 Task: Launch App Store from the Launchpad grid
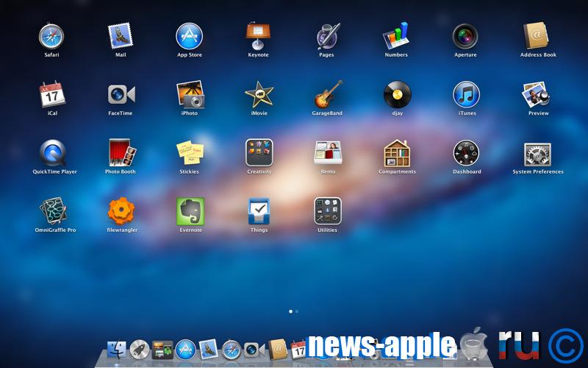190,36
